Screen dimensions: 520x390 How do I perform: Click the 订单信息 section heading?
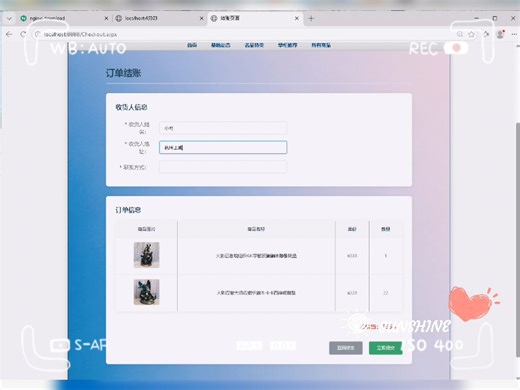click(128, 210)
